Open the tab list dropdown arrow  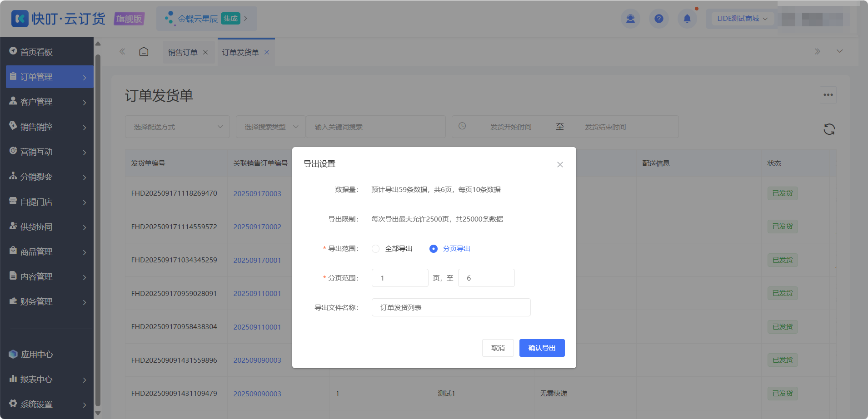click(840, 51)
